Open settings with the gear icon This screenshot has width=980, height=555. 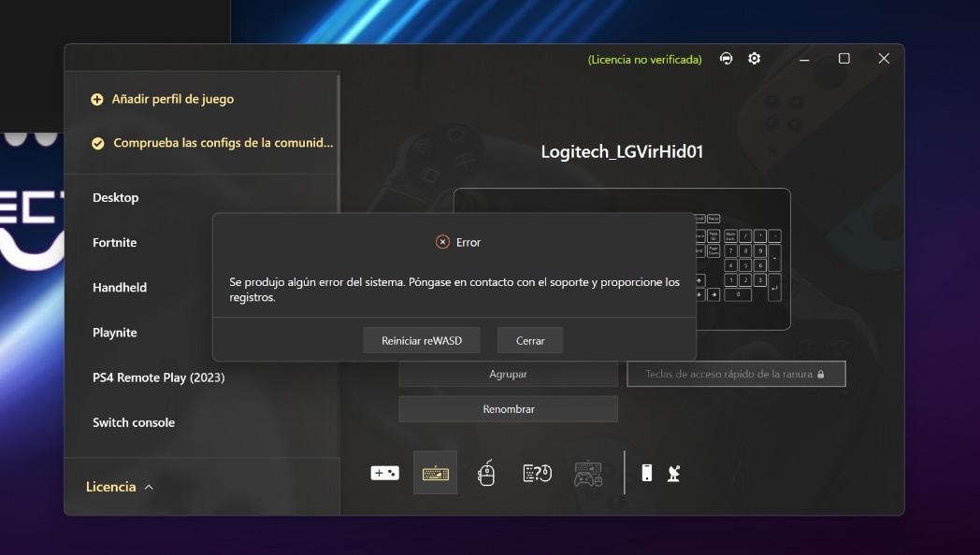point(755,59)
